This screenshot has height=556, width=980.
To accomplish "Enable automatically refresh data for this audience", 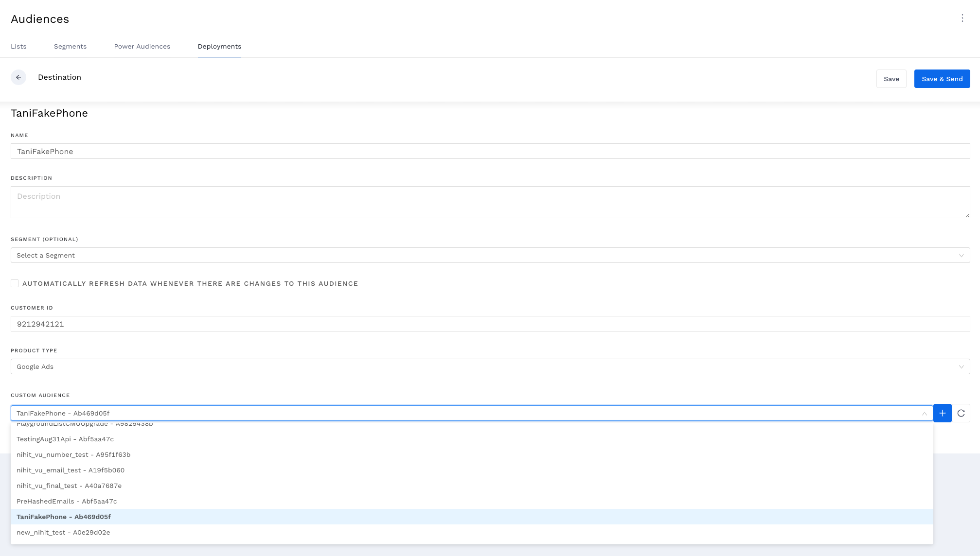I will click(x=15, y=283).
